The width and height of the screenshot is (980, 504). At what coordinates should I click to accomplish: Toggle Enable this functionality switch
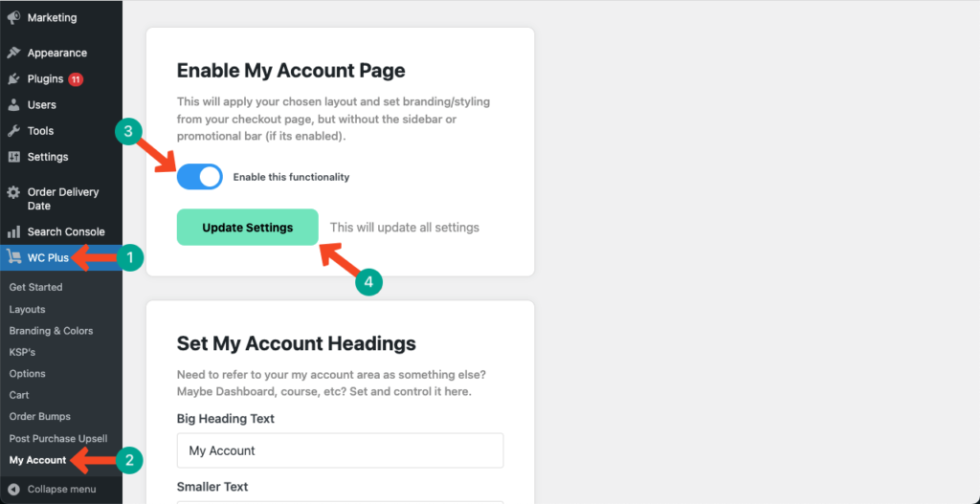[x=199, y=177]
